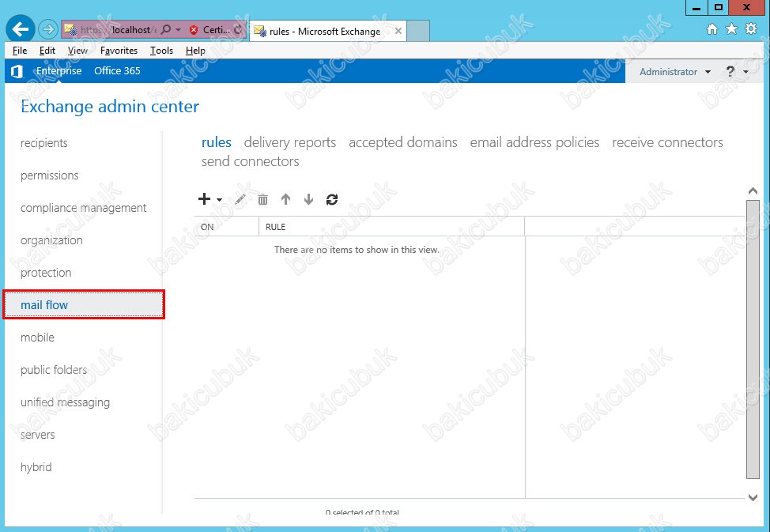This screenshot has width=770, height=532.
Task: Open compliance management section
Action: [x=84, y=208]
